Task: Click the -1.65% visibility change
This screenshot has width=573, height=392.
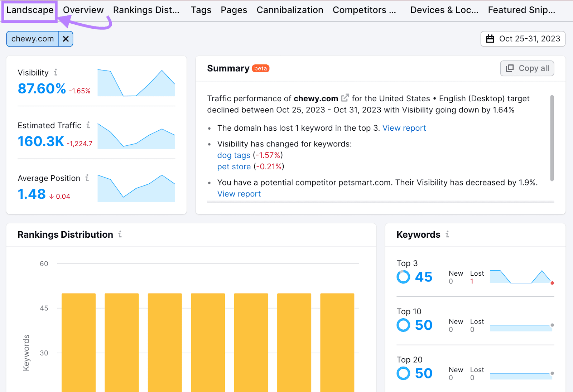Action: pos(80,91)
